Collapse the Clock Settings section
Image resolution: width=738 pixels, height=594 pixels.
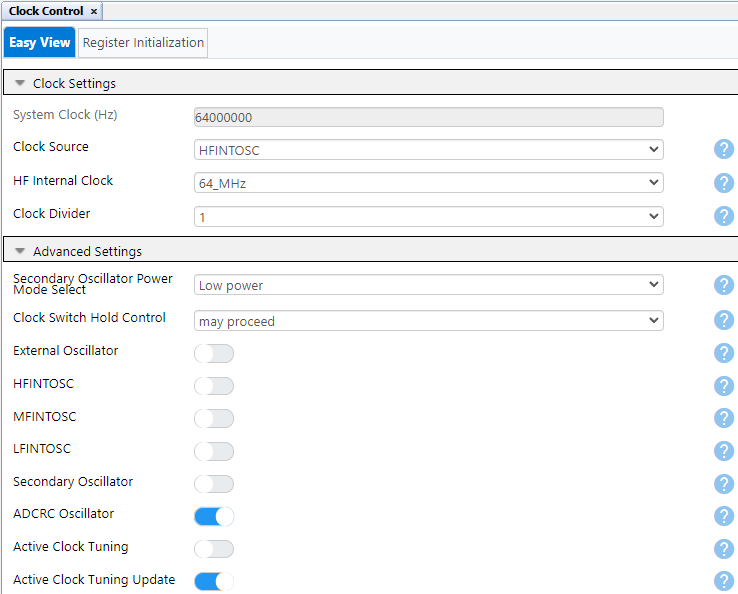click(x=20, y=83)
